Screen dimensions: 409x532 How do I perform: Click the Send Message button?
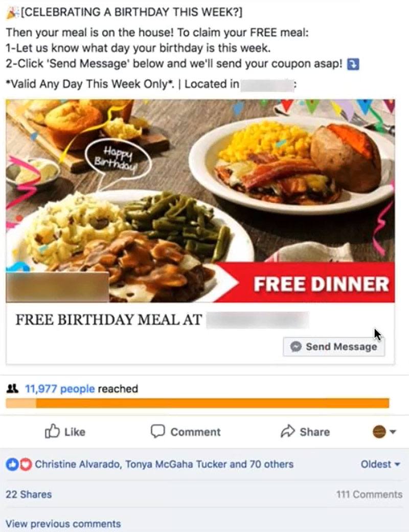pyautogui.click(x=334, y=346)
